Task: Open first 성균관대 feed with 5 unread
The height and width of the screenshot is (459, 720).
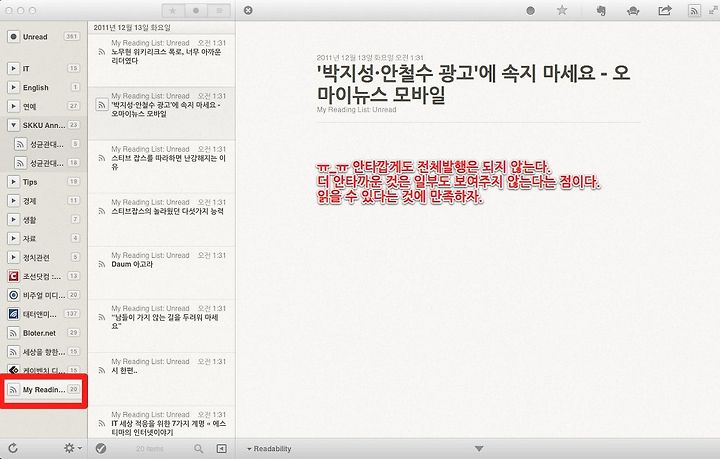Action: 46,144
